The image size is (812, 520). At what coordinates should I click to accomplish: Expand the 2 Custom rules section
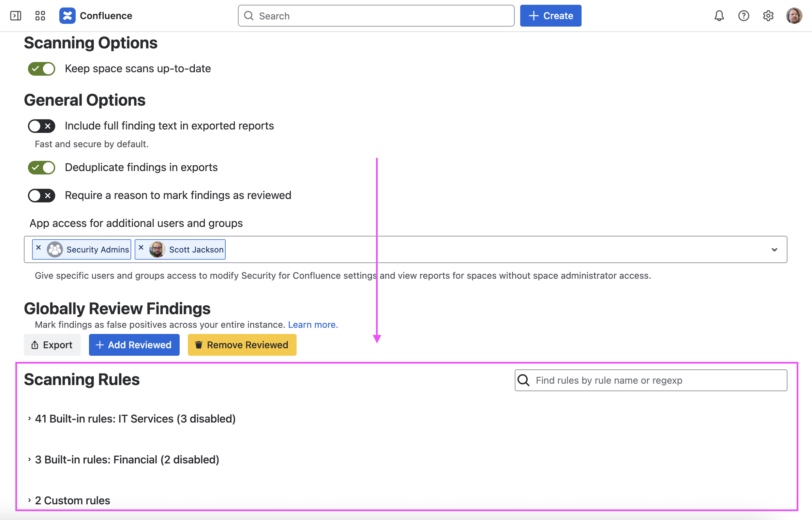click(72, 501)
